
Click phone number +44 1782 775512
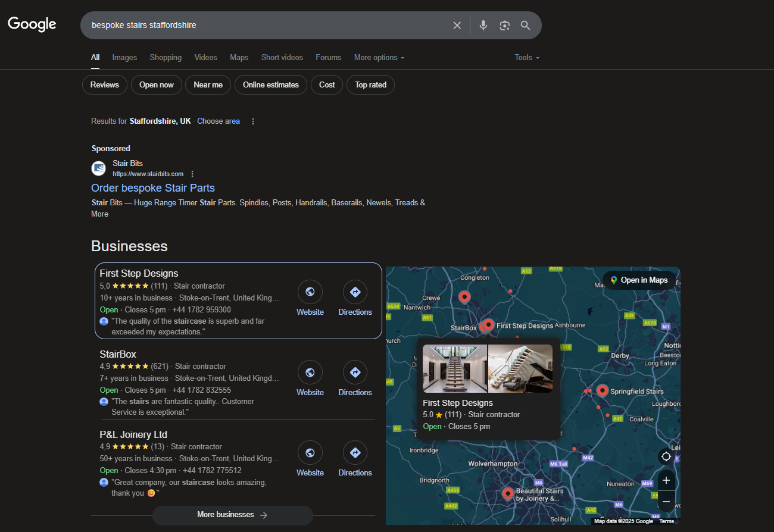pyautogui.click(x=213, y=471)
